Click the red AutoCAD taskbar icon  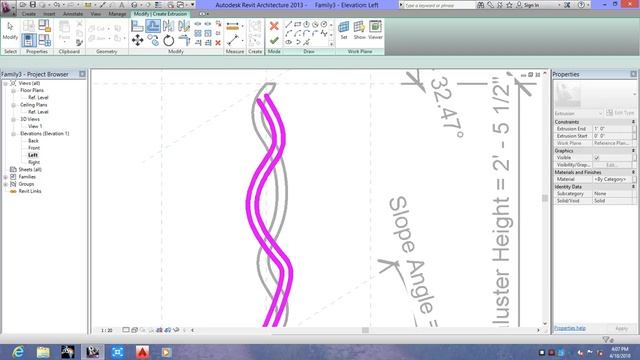click(142, 352)
